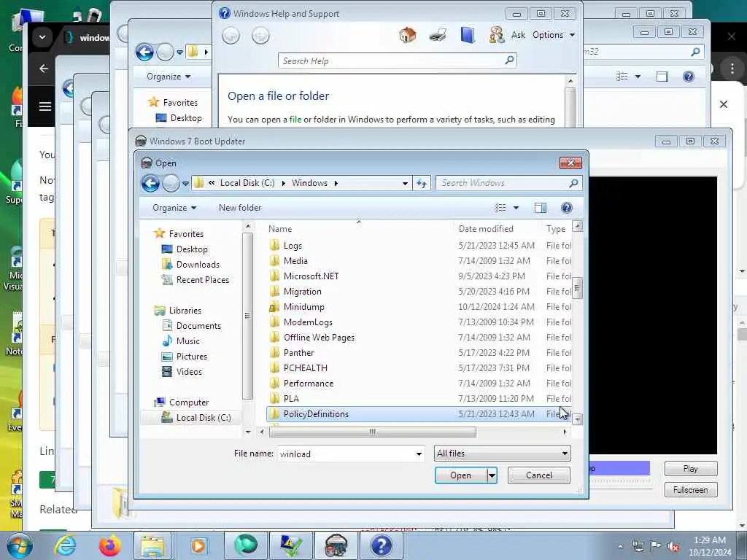Click the Help and Support home icon
Viewport: 747px width, 560px height.
407,35
